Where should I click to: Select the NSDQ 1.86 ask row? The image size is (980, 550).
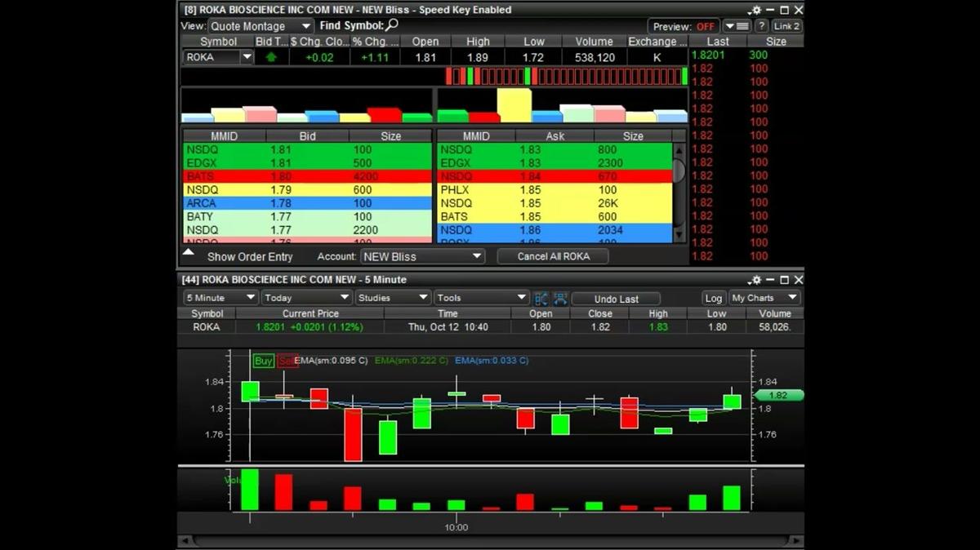[x=555, y=230]
